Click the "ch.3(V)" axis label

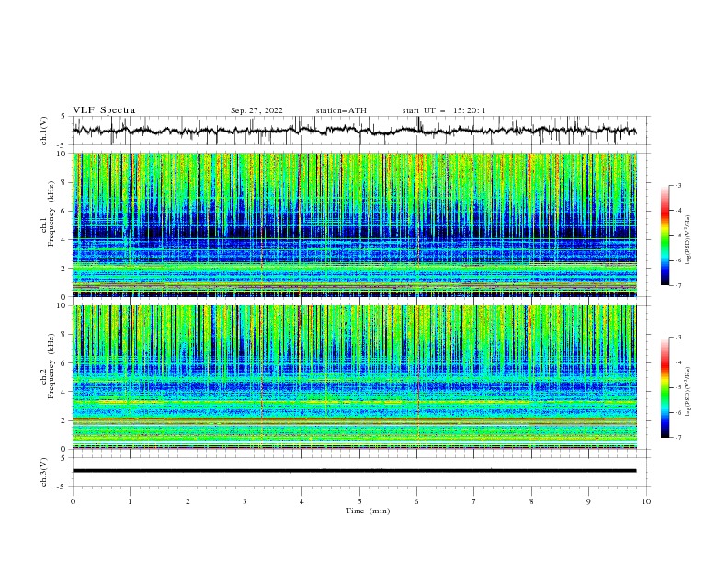click(44, 472)
